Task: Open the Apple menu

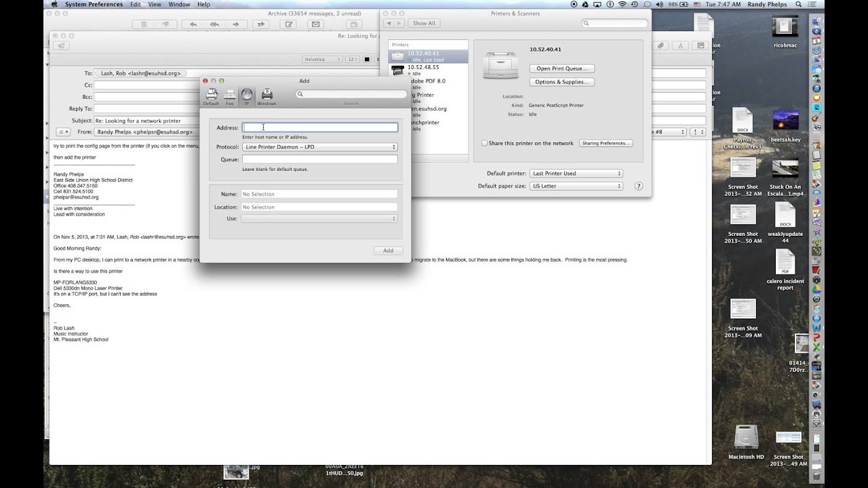Action: tap(54, 4)
